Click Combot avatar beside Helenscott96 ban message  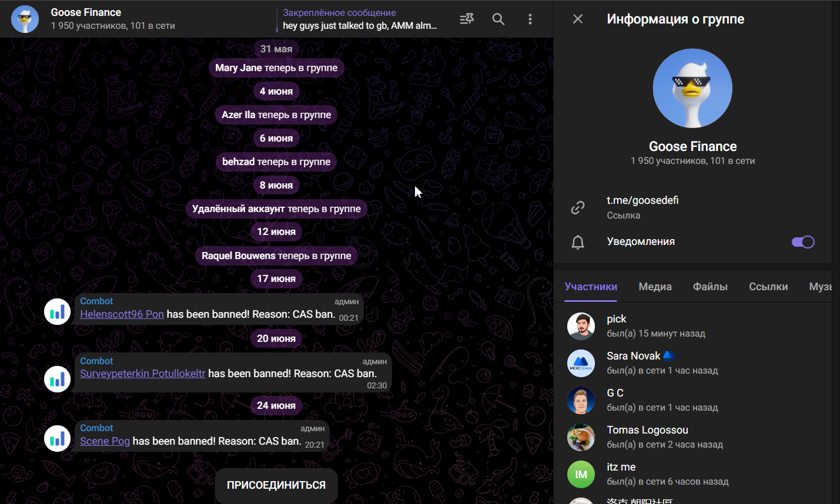click(58, 311)
